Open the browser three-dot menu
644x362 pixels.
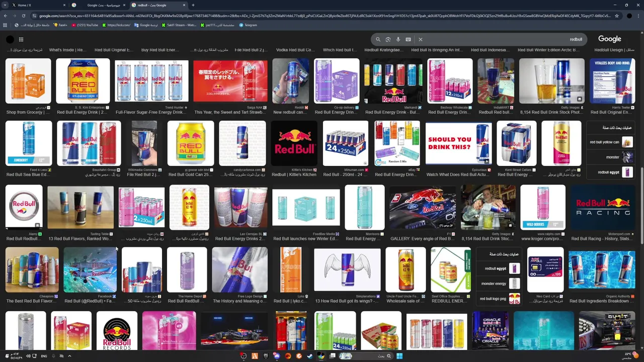coord(639,16)
